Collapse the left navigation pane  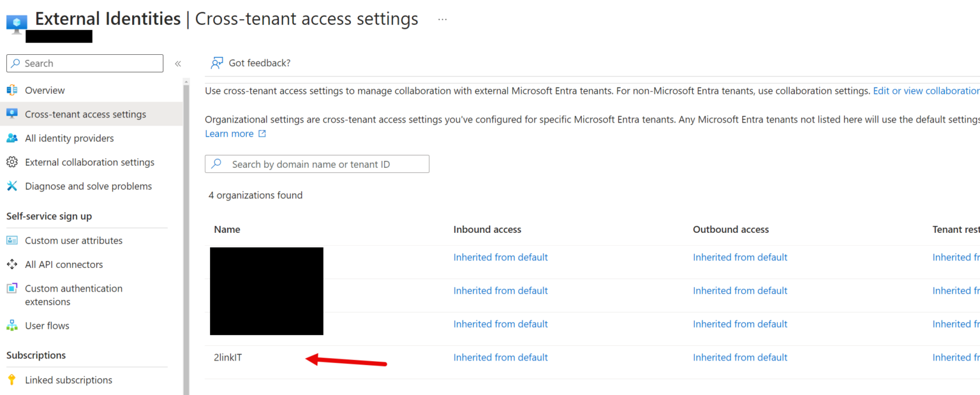tap(178, 63)
